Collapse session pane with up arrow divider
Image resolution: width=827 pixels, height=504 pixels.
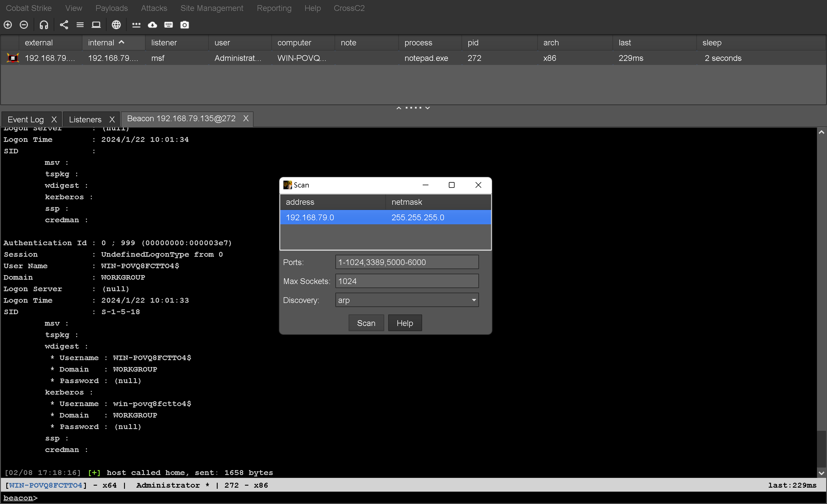tap(399, 108)
